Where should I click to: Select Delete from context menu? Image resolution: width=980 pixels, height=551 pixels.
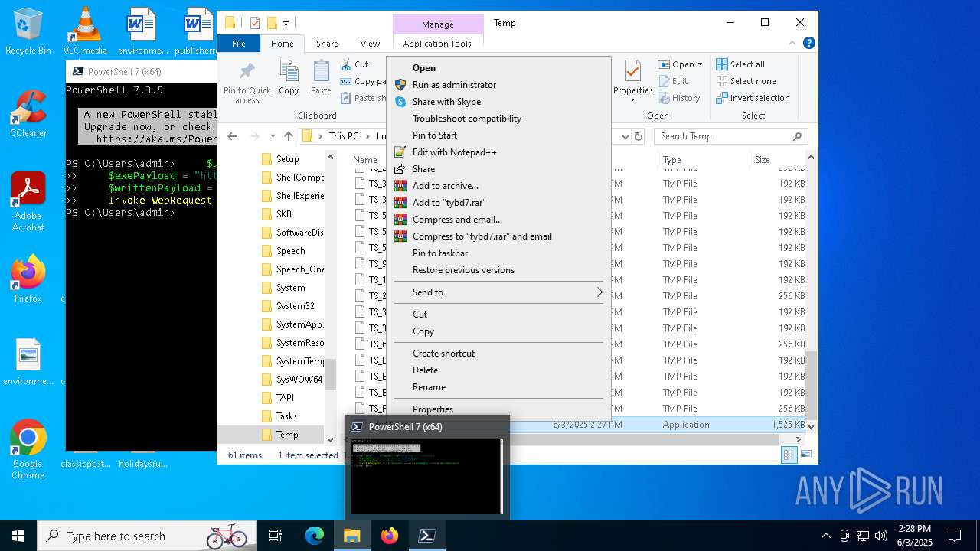click(499, 370)
